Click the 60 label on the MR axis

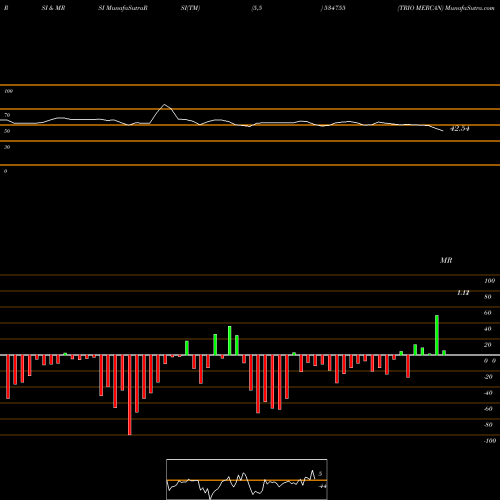click(x=487, y=313)
